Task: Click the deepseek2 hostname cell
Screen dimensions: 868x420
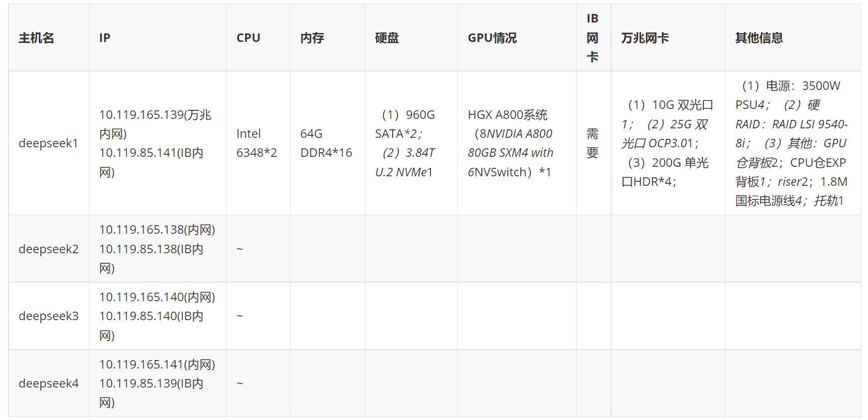Action: 48,249
